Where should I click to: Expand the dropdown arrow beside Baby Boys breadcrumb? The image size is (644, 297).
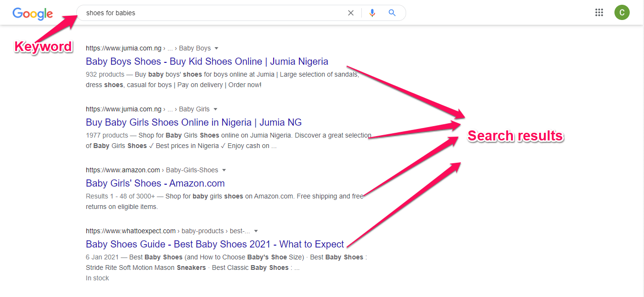216,48
